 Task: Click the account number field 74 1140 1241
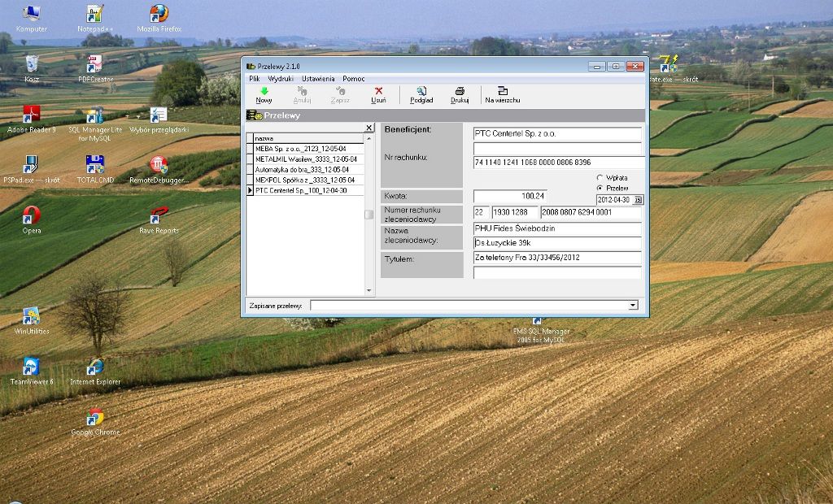click(559, 163)
